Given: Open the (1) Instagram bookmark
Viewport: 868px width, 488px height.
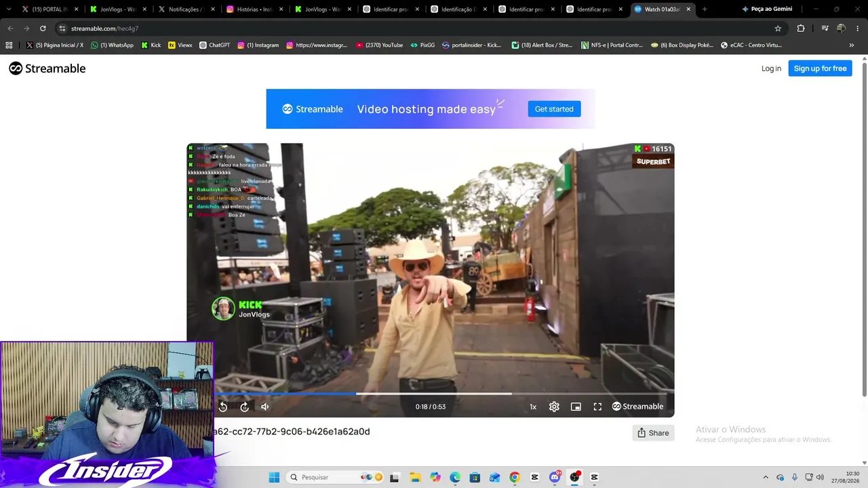Looking at the screenshot, I should (x=258, y=45).
